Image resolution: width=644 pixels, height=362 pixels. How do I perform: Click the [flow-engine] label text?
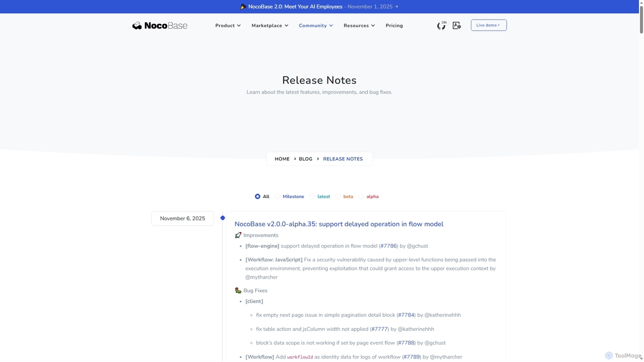pos(262,246)
